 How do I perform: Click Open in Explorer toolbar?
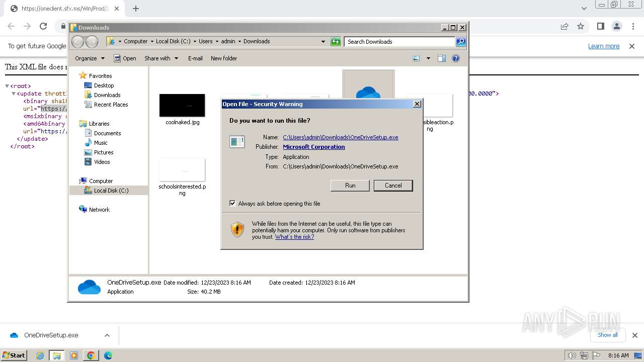(125, 58)
